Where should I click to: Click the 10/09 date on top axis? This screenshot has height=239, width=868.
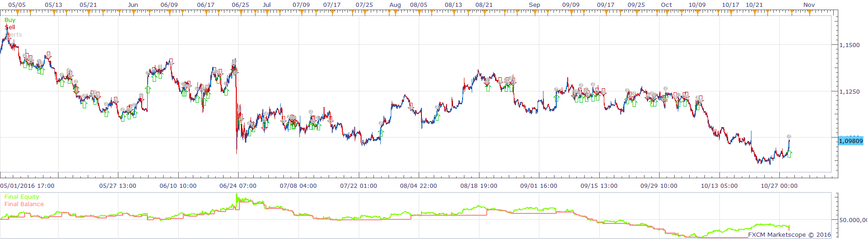pos(697,5)
